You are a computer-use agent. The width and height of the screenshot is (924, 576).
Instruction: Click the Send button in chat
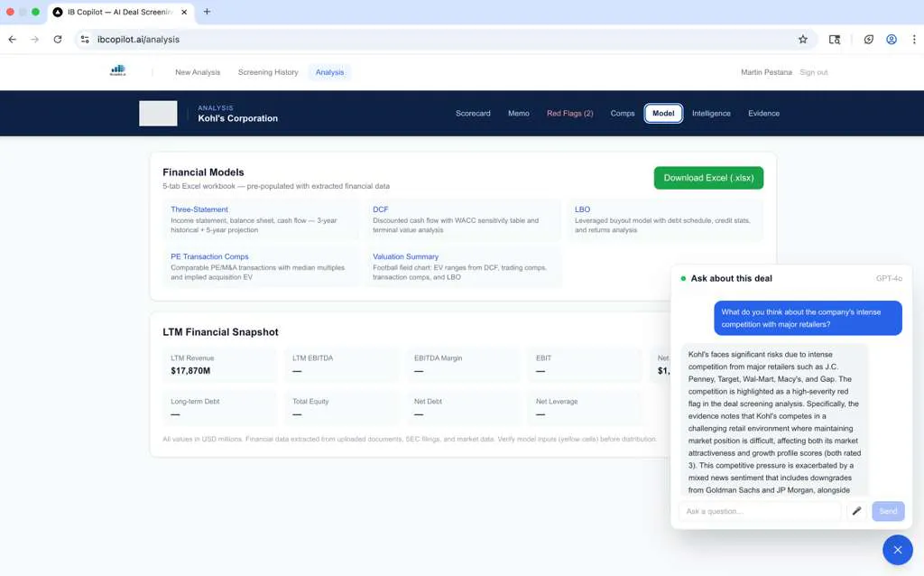coord(888,511)
